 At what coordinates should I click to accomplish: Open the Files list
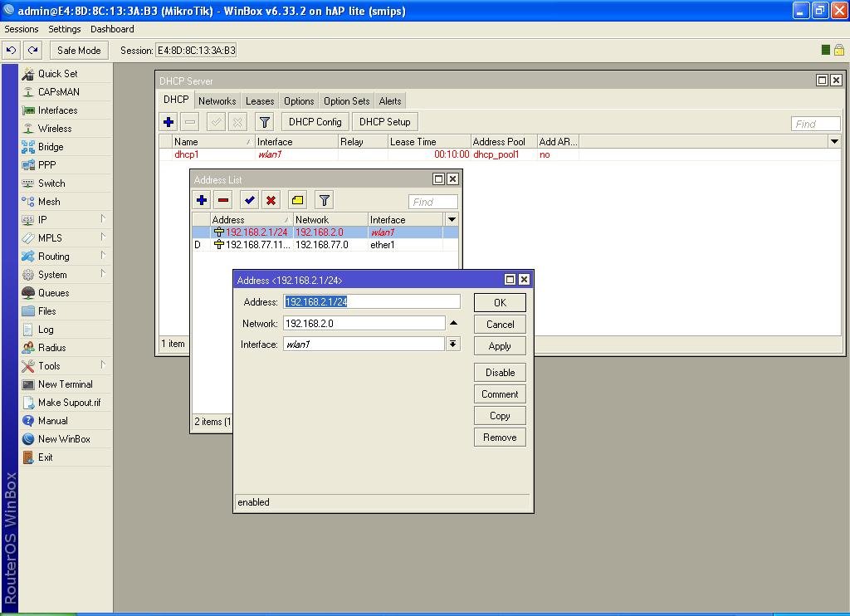click(x=46, y=311)
